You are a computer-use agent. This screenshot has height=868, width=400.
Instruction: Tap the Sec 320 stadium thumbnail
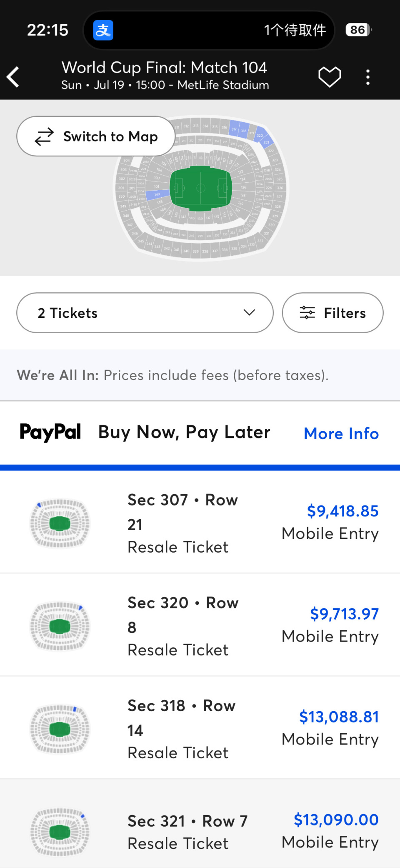[60, 625]
